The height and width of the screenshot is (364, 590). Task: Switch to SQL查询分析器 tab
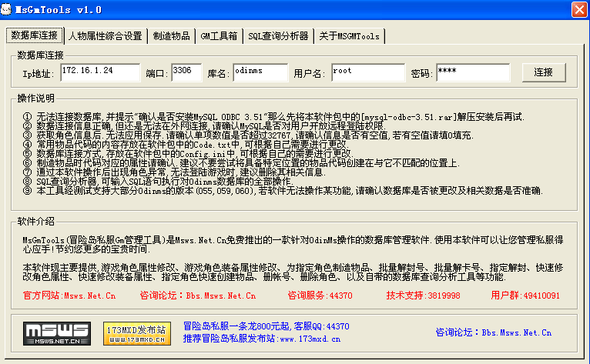278,36
